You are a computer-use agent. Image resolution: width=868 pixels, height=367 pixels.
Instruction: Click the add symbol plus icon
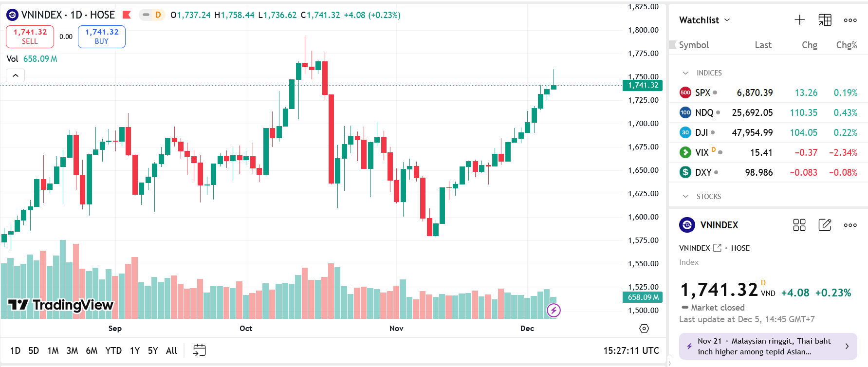point(799,20)
